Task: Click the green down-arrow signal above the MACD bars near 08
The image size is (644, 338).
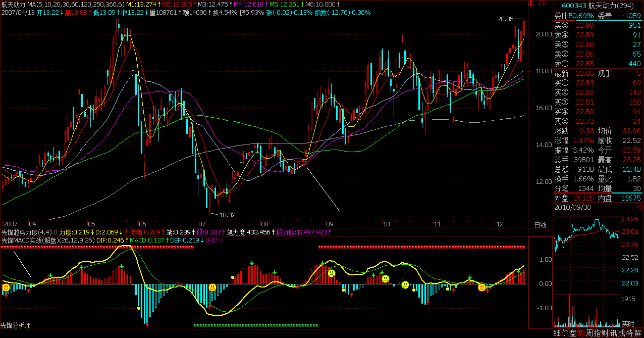Action: [251, 263]
